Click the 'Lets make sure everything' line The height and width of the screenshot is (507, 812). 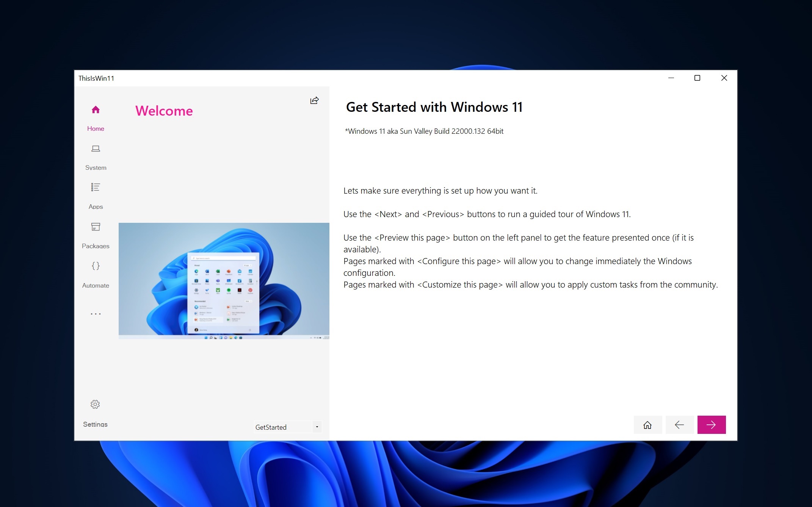tap(440, 191)
